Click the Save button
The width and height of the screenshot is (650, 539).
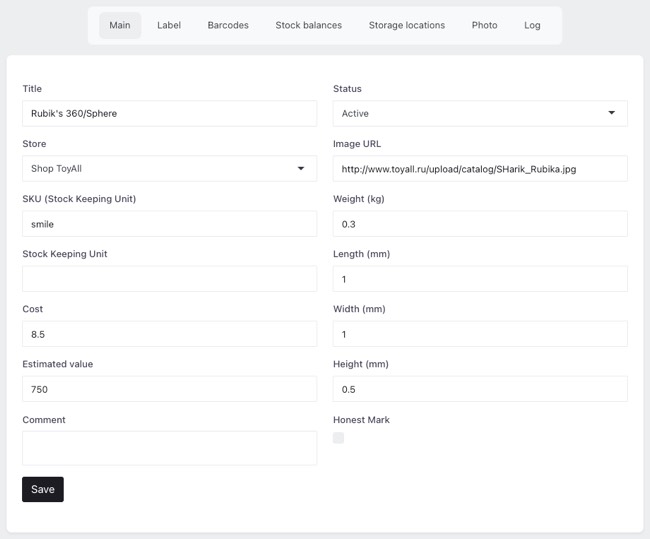(x=43, y=489)
